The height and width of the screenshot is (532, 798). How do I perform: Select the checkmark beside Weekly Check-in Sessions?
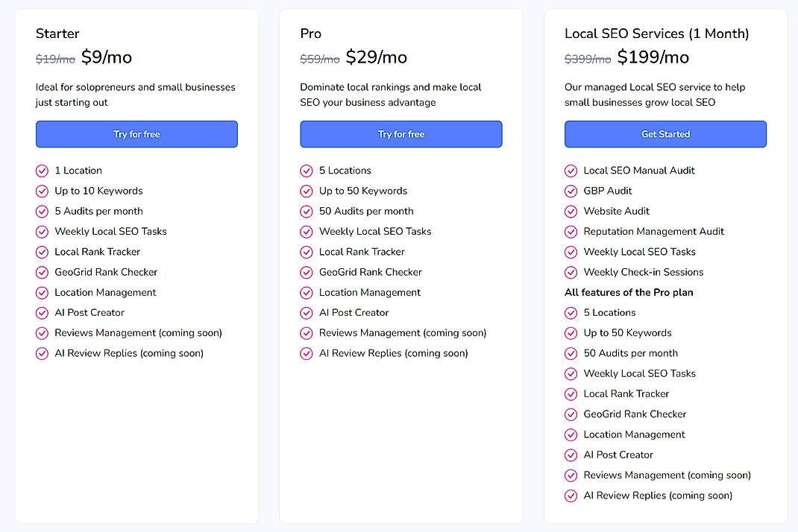[571, 272]
